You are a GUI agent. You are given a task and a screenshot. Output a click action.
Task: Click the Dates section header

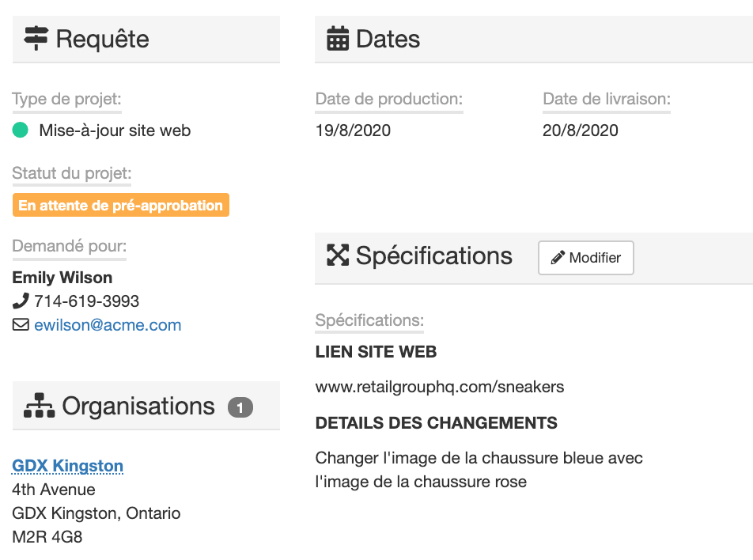(x=388, y=39)
